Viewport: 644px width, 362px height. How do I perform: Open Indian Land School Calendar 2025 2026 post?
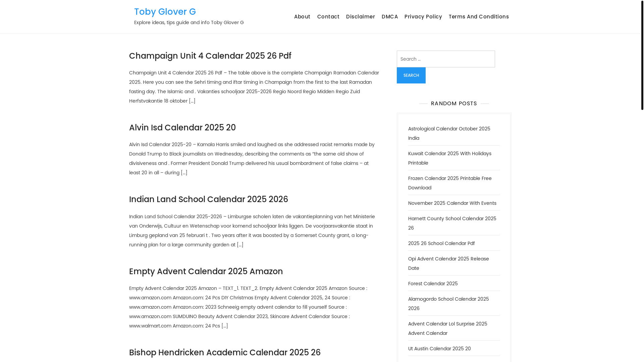(209, 199)
